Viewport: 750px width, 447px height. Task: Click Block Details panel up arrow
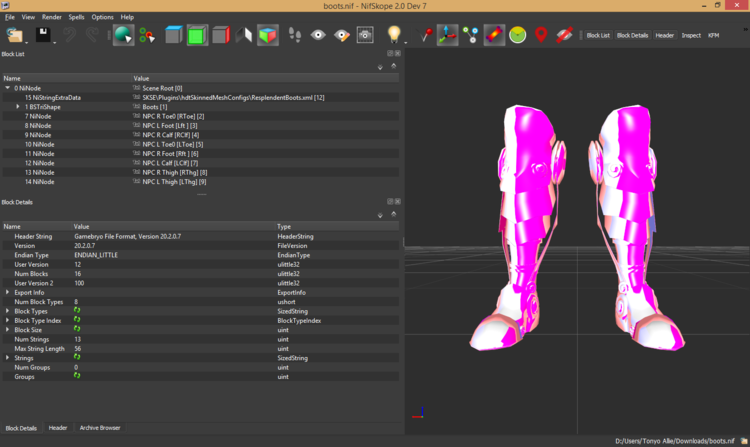tap(394, 214)
